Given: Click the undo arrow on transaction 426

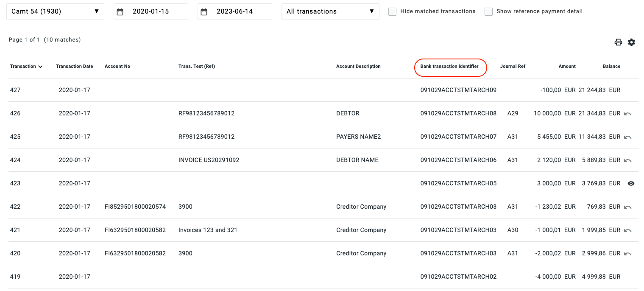Looking at the screenshot, I should (x=628, y=114).
